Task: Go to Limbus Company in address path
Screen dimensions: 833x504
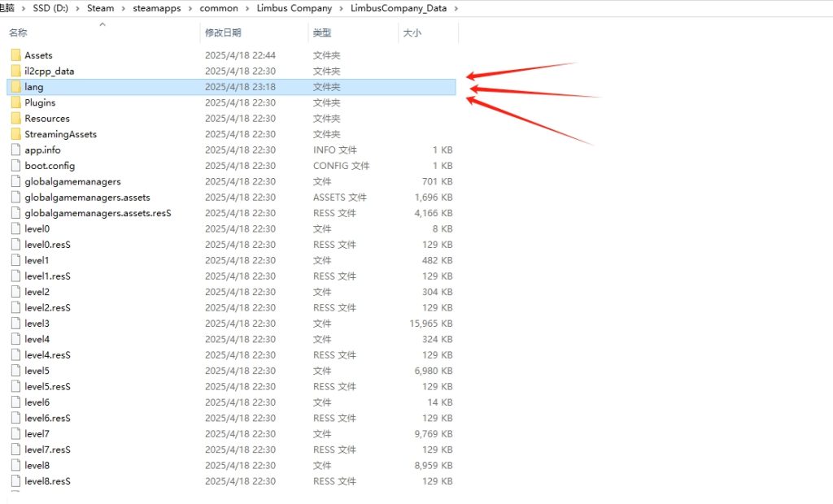Action: 294,8
